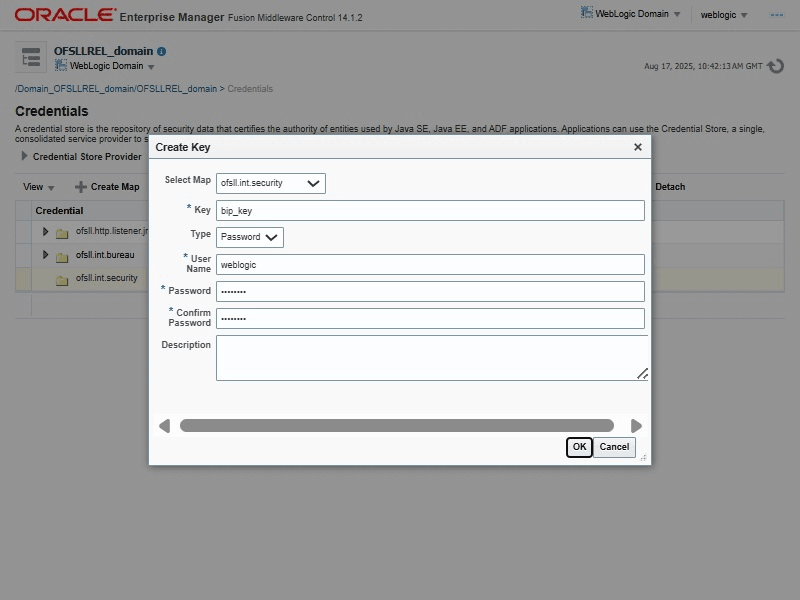The height and width of the screenshot is (600, 800).
Task: Click the ofsll.int.security folder icon
Action: click(62, 281)
